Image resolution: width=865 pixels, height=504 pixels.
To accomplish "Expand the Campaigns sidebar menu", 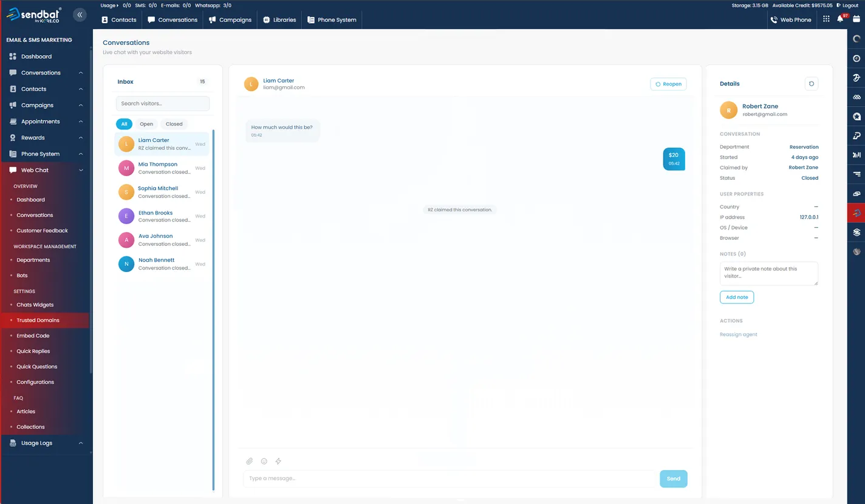I will click(x=81, y=105).
